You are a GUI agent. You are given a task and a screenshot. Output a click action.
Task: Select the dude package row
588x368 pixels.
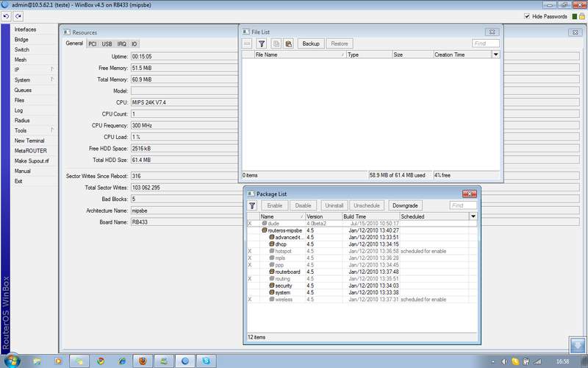[362, 224]
